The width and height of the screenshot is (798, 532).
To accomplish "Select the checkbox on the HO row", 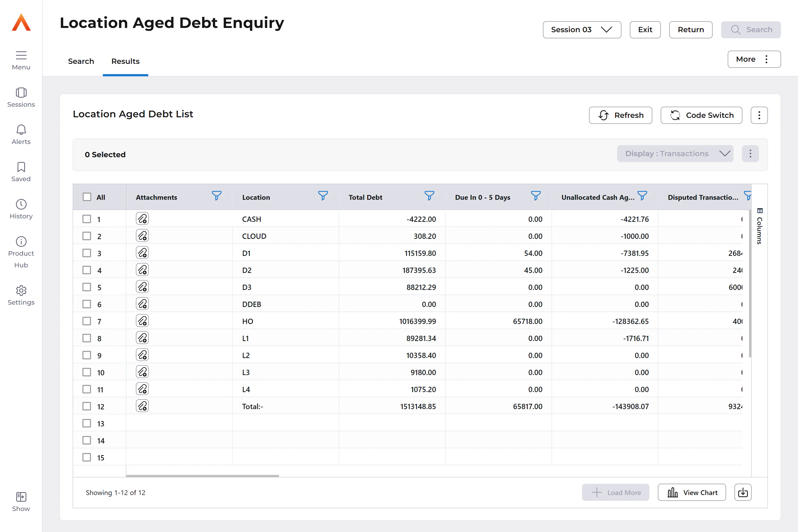I will click(86, 321).
